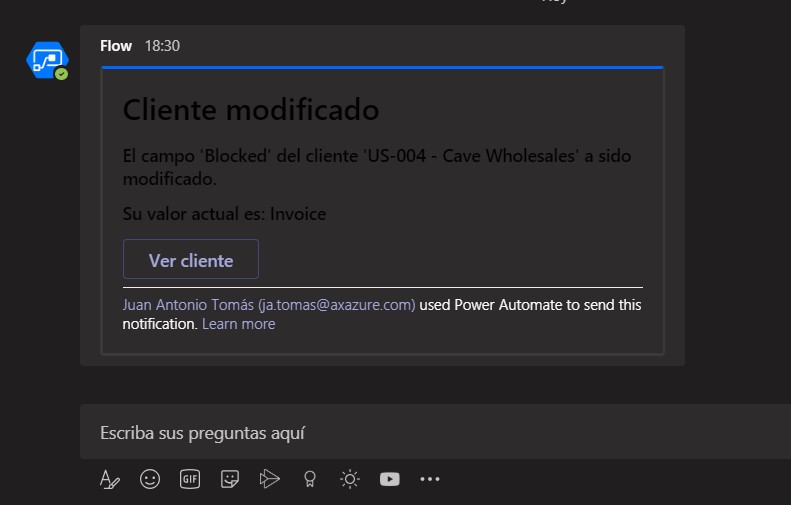Click the Flow sender name
The height and width of the screenshot is (505, 791).
116,46
